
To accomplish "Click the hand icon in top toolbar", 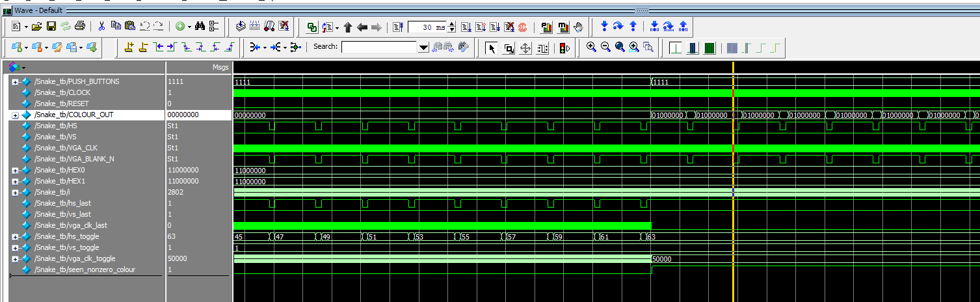I will point(578,27).
